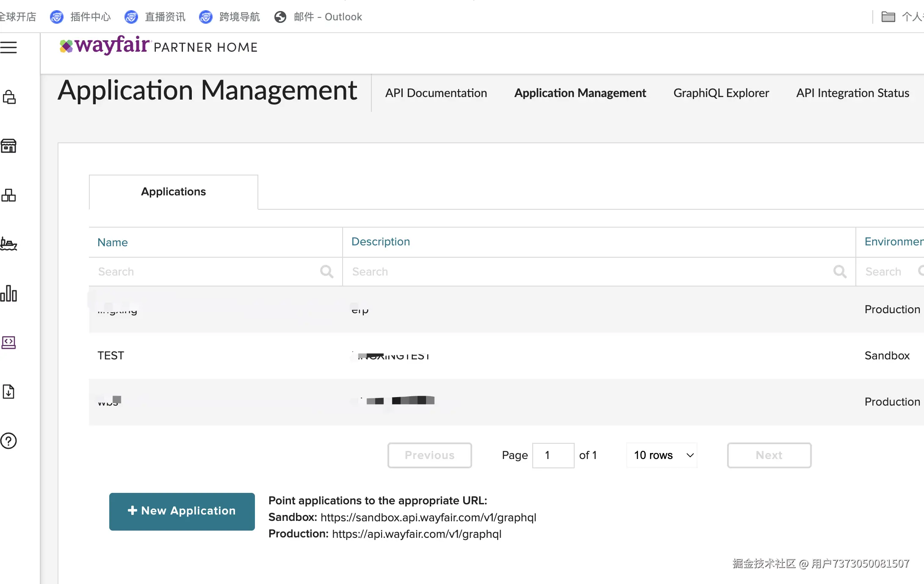Click the document download sidebar icon
This screenshot has width=924, height=584.
[x=9, y=392]
